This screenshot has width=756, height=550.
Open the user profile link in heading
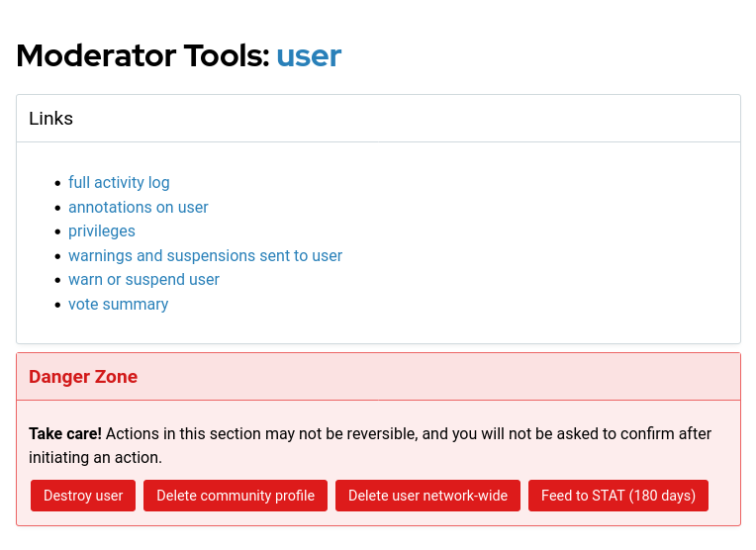pyautogui.click(x=309, y=55)
